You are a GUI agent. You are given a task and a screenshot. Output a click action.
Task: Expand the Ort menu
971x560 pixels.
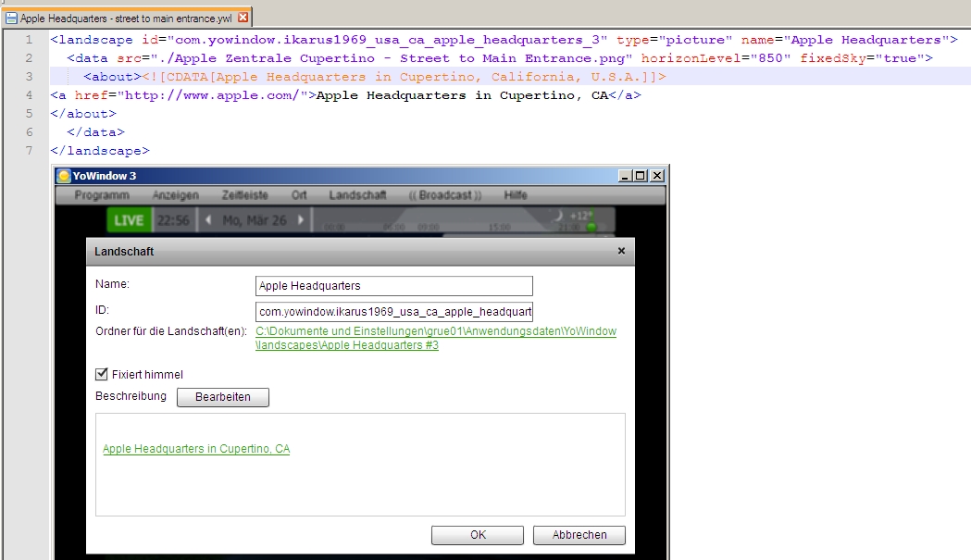299,195
